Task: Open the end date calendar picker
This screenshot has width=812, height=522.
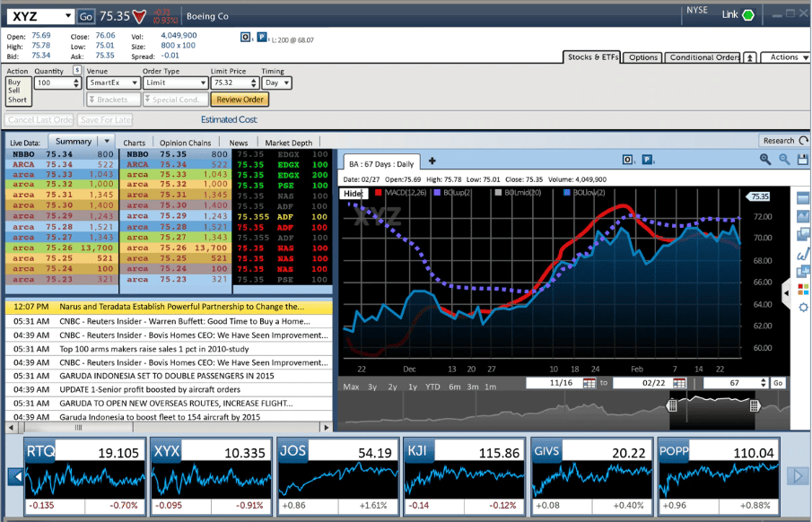Action: click(x=679, y=383)
